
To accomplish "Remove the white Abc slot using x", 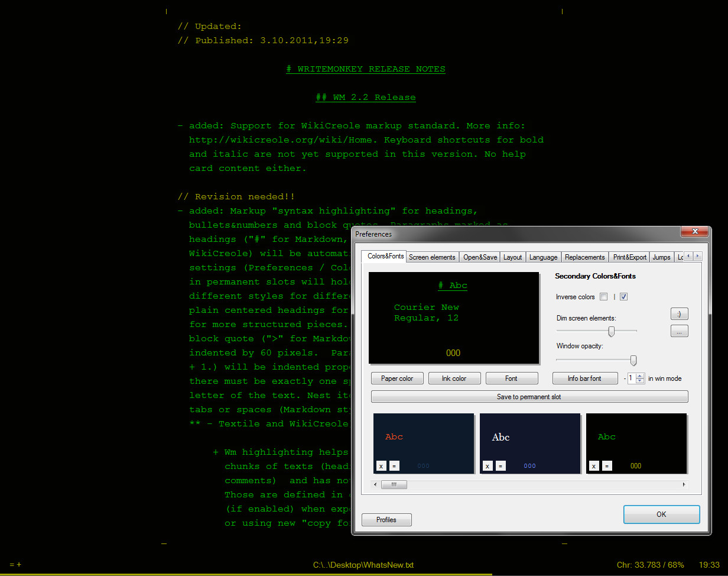I will [x=487, y=466].
